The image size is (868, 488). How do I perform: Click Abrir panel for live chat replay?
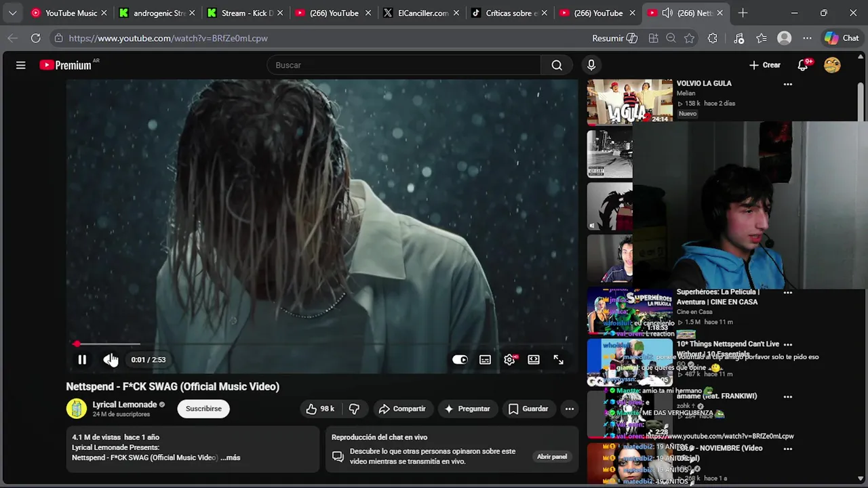[x=552, y=457]
